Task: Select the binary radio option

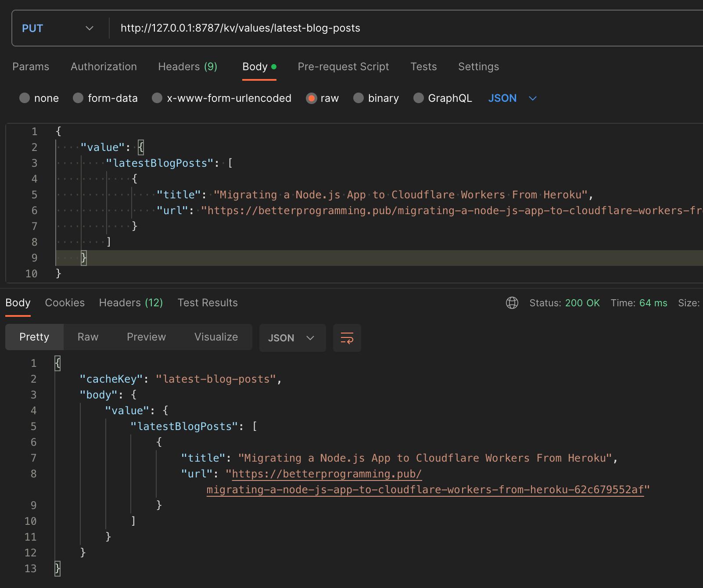Action: coord(359,98)
